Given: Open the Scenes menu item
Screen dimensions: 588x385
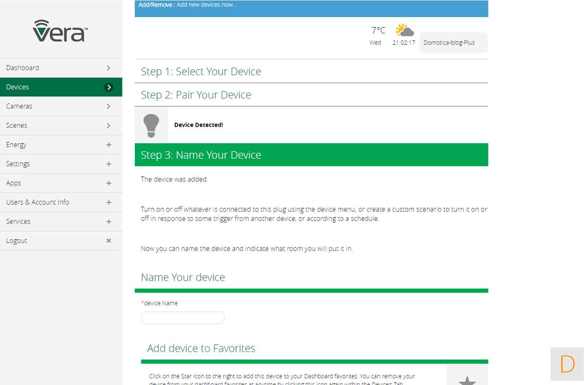Looking at the screenshot, I should pos(17,125).
